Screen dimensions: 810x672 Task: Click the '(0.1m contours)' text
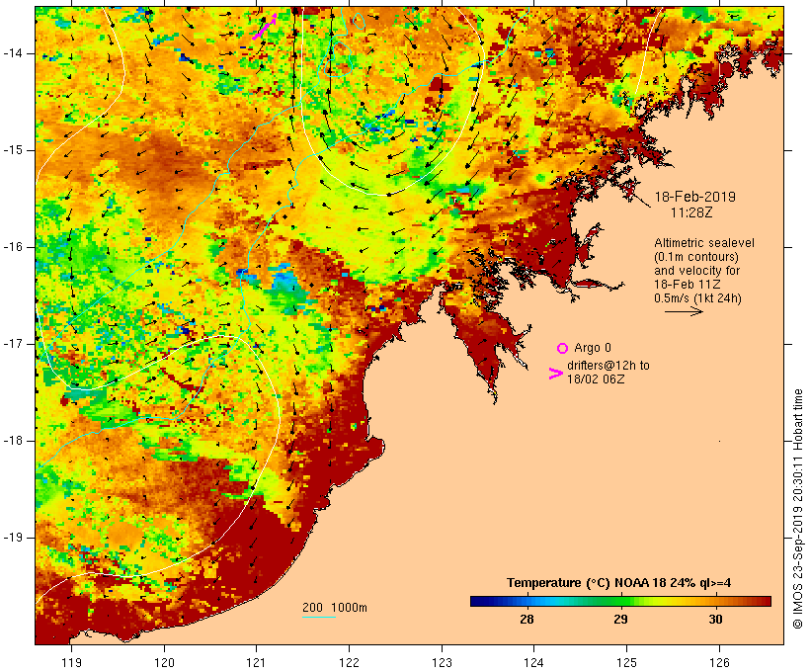pyautogui.click(x=695, y=257)
